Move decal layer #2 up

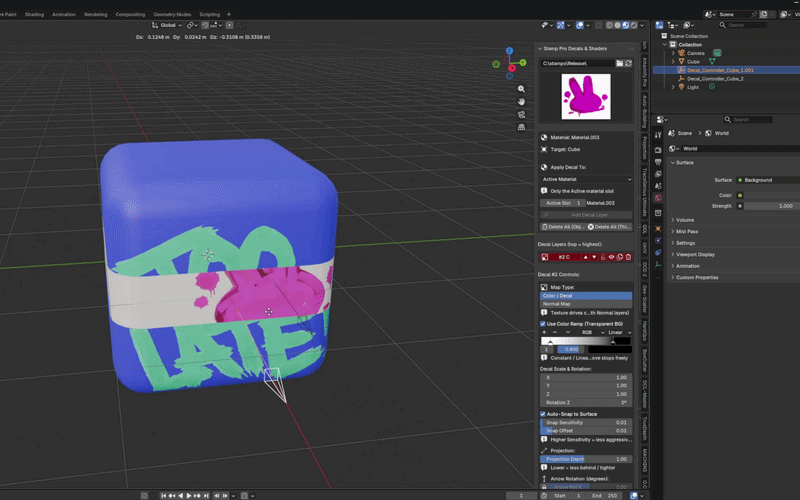585,257
